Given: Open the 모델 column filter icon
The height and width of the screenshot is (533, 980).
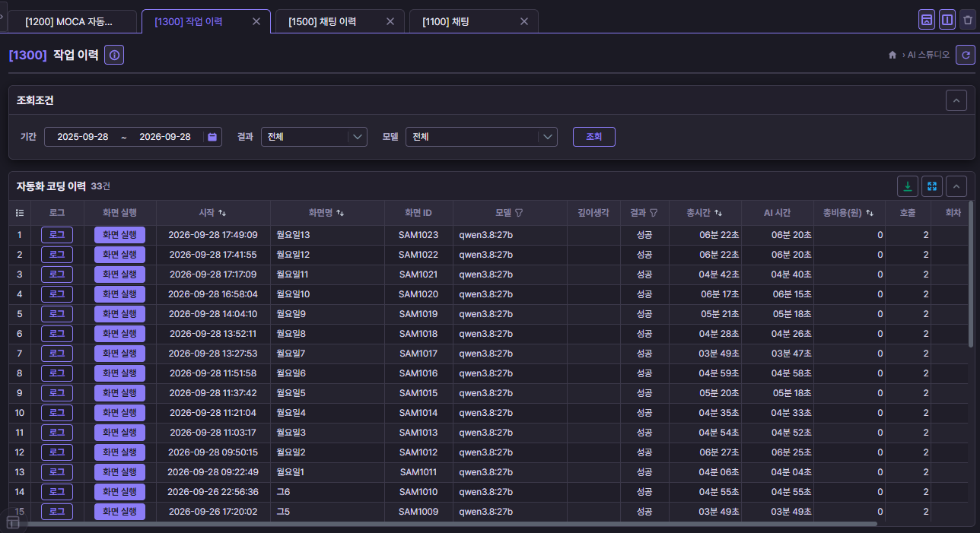Looking at the screenshot, I should click(519, 213).
